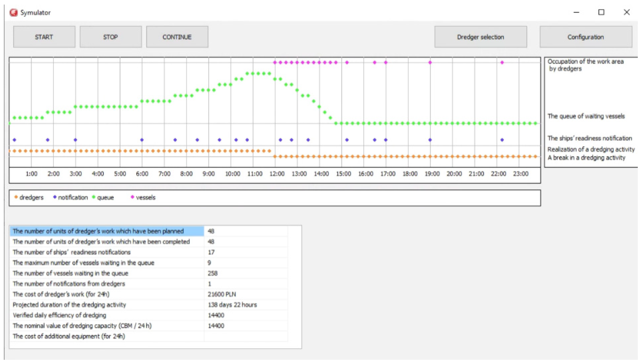Click 'A break in a dredging activity' label
This screenshot has height=364, width=642.
pos(586,158)
